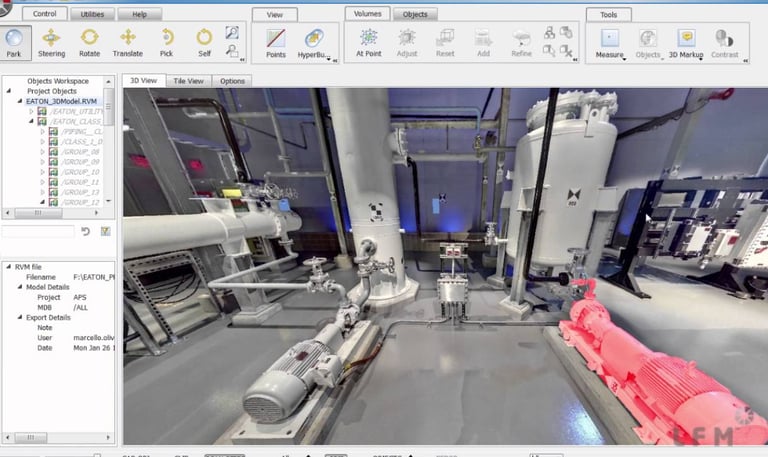This screenshot has width=768, height=457.
Task: Click the filter icon beside search field
Action: tap(105, 231)
